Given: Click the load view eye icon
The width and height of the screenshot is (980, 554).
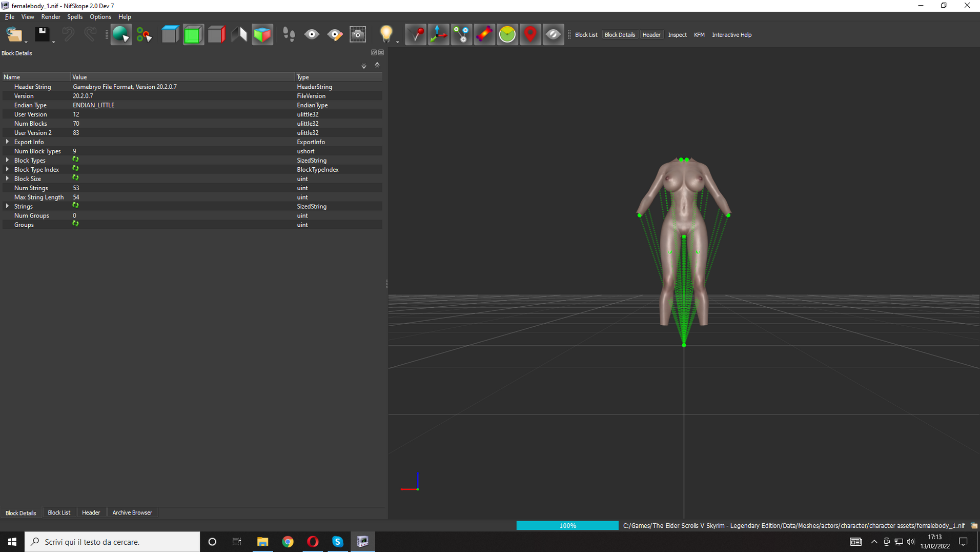Looking at the screenshot, I should click(x=312, y=34).
